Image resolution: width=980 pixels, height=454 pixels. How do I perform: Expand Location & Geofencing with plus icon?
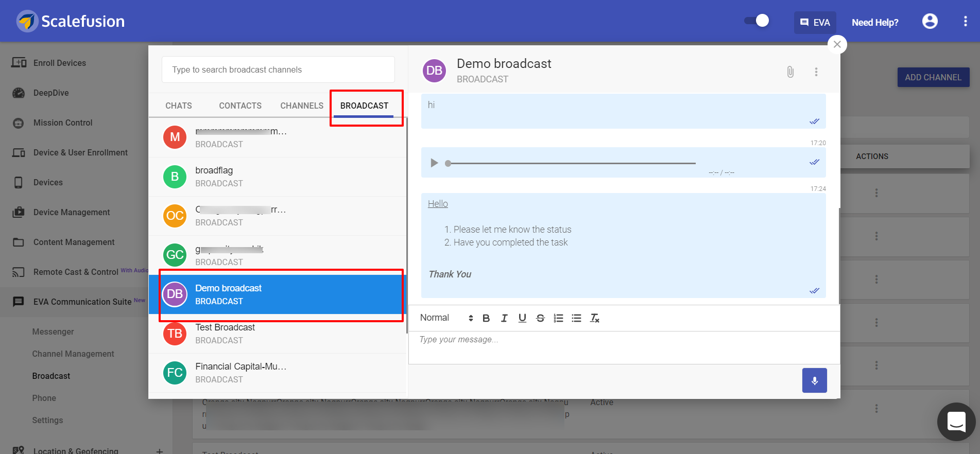[160, 451]
